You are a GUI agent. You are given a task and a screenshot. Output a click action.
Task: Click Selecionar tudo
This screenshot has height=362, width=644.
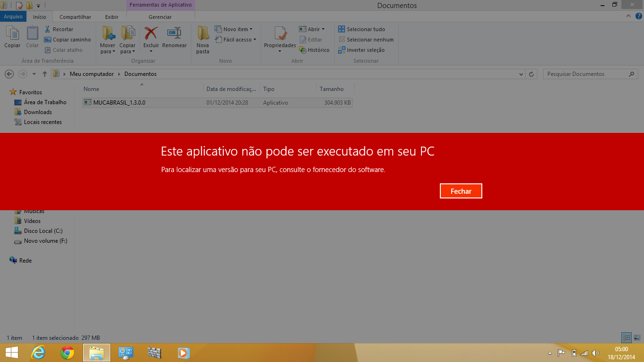click(x=362, y=29)
